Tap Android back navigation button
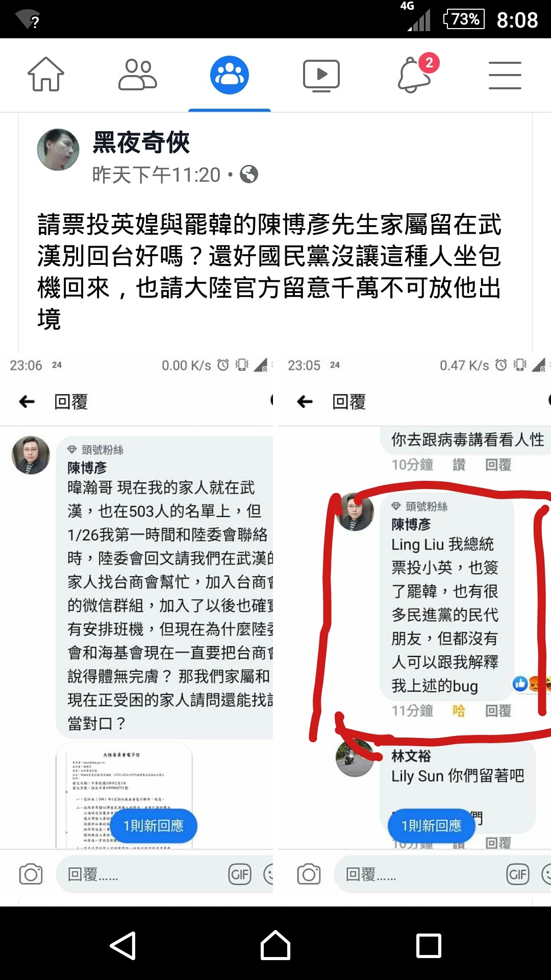Viewport: 551px width, 980px height. tap(123, 946)
